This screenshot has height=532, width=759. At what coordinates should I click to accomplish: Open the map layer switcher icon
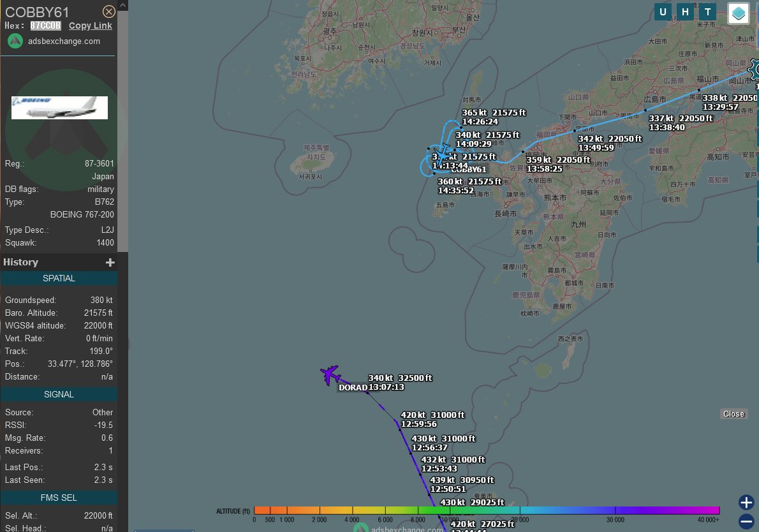click(x=738, y=13)
